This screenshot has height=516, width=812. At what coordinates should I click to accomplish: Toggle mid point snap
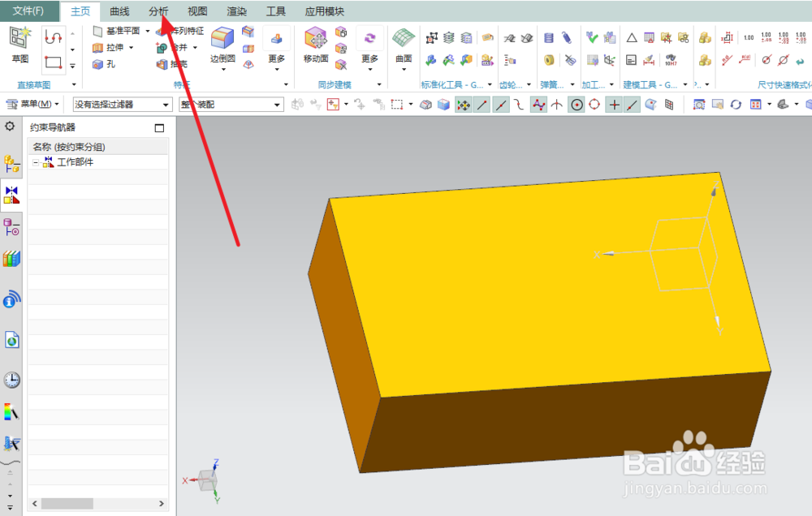[501, 105]
